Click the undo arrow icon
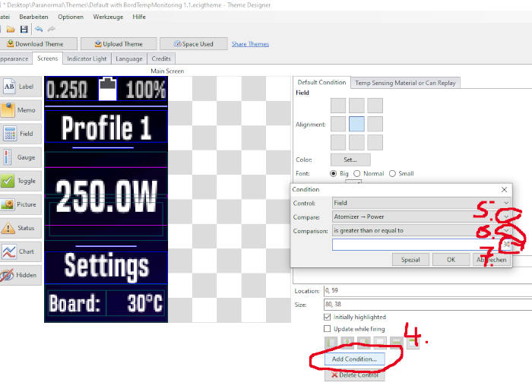The height and width of the screenshot is (392, 532). pyautogui.click(x=39, y=29)
